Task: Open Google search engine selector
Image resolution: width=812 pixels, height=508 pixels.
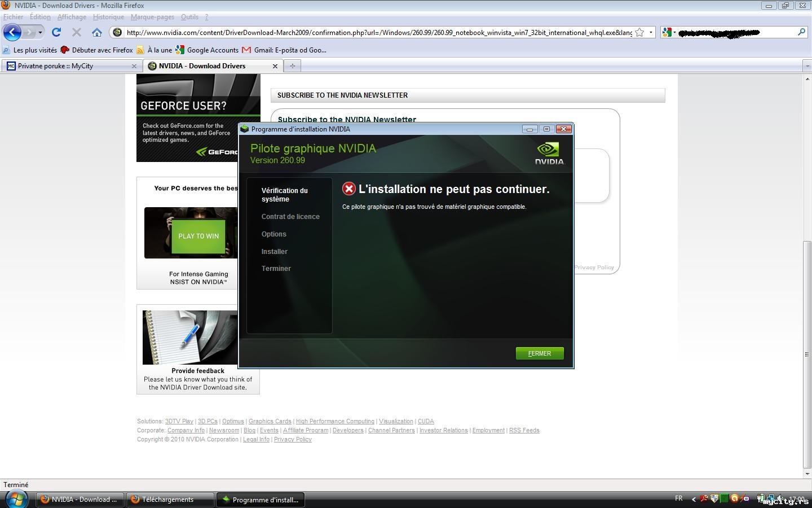Action: [x=669, y=32]
